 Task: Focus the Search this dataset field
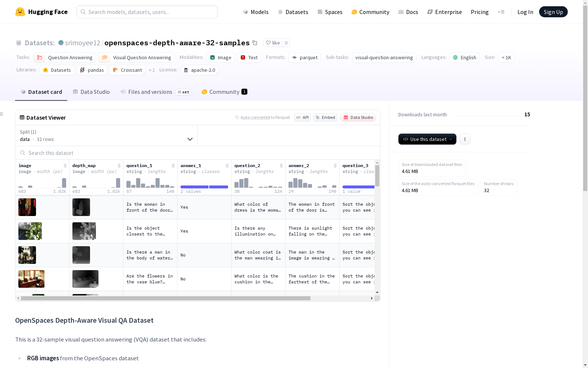pyautogui.click(x=198, y=153)
